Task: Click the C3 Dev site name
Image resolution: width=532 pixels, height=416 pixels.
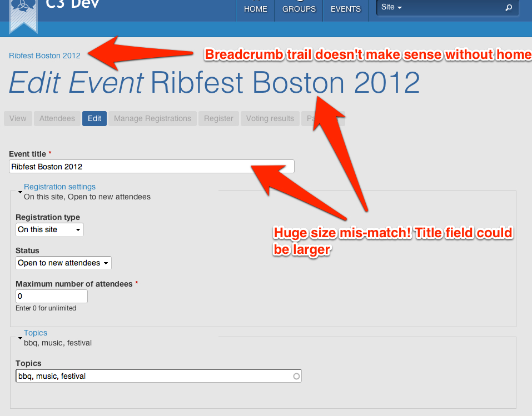Action: tap(72, 4)
